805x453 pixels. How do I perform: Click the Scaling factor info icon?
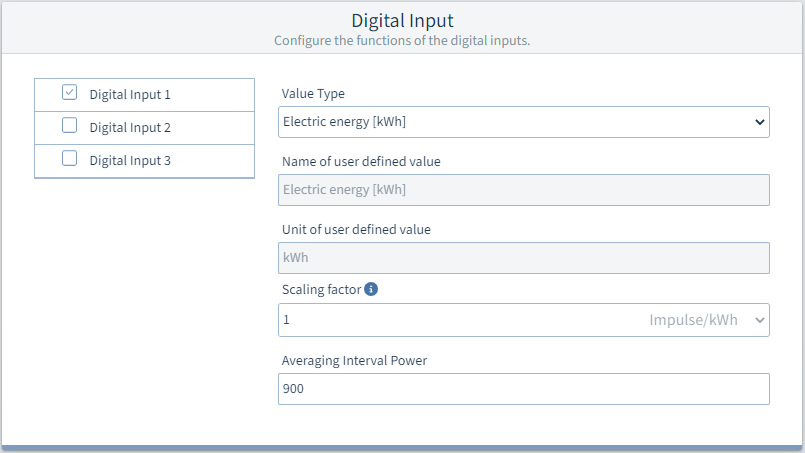pos(371,289)
